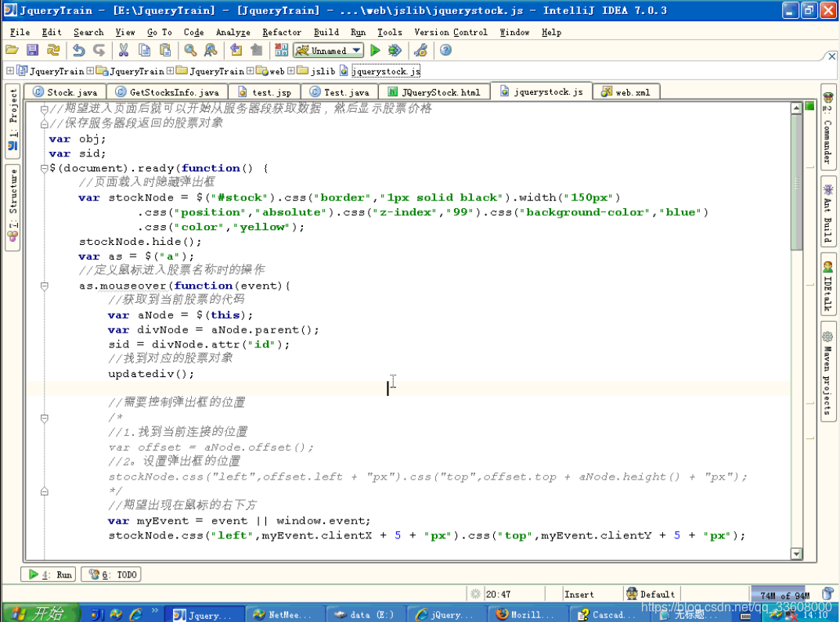
Task: Switch to the GetStocksInfo.java tab
Action: [x=168, y=92]
